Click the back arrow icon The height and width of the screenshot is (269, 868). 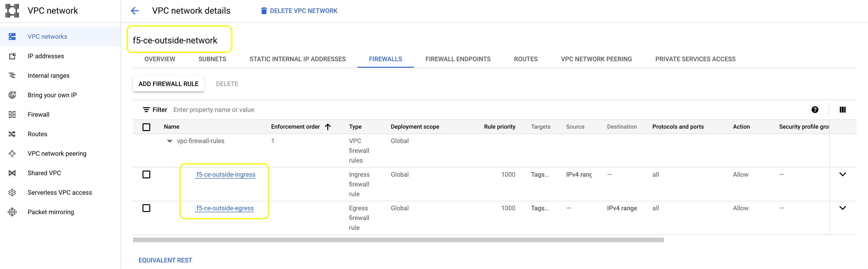pos(135,11)
